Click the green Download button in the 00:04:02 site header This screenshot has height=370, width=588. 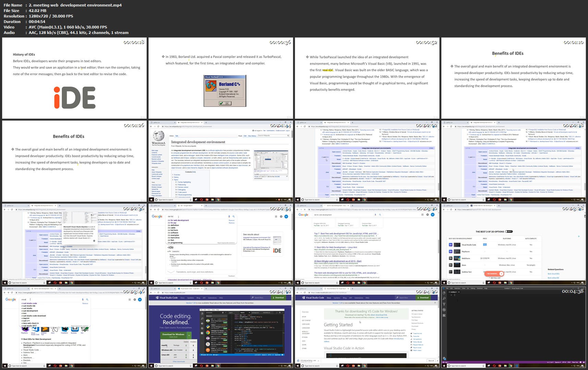pos(278,298)
